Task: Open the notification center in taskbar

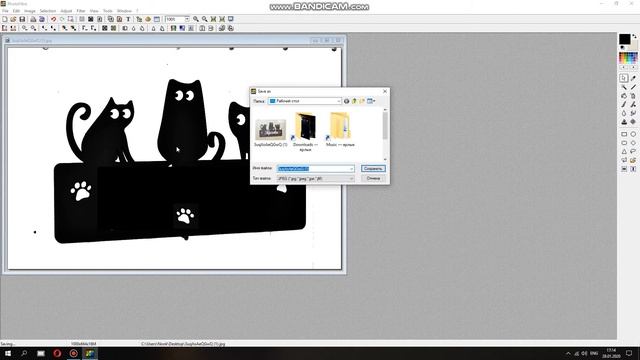Action: [x=629, y=353]
